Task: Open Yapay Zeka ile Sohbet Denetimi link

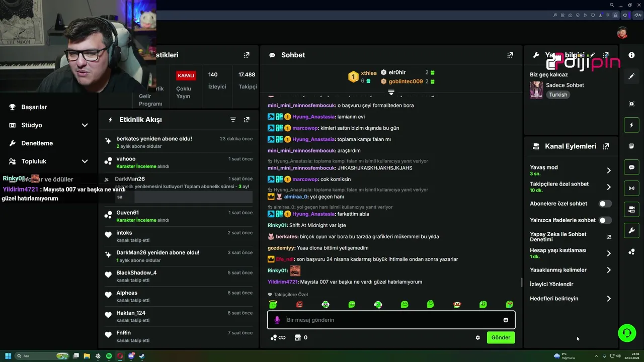Action: coord(571,237)
